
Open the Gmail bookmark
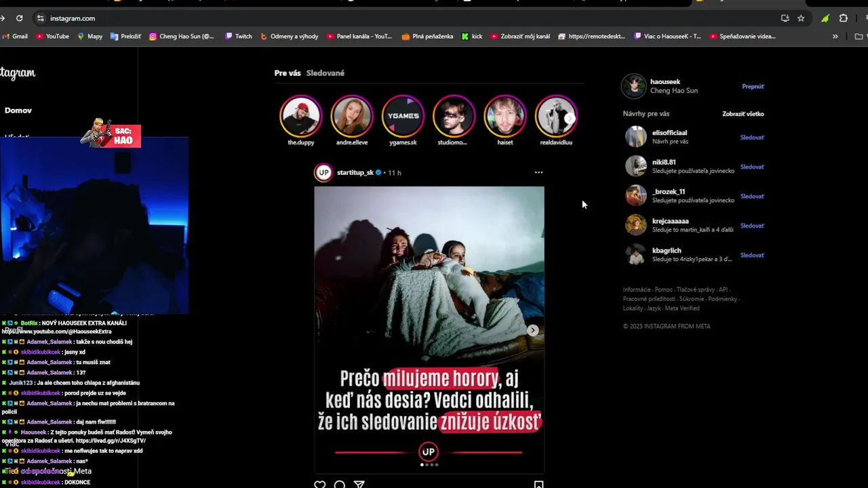click(x=15, y=37)
